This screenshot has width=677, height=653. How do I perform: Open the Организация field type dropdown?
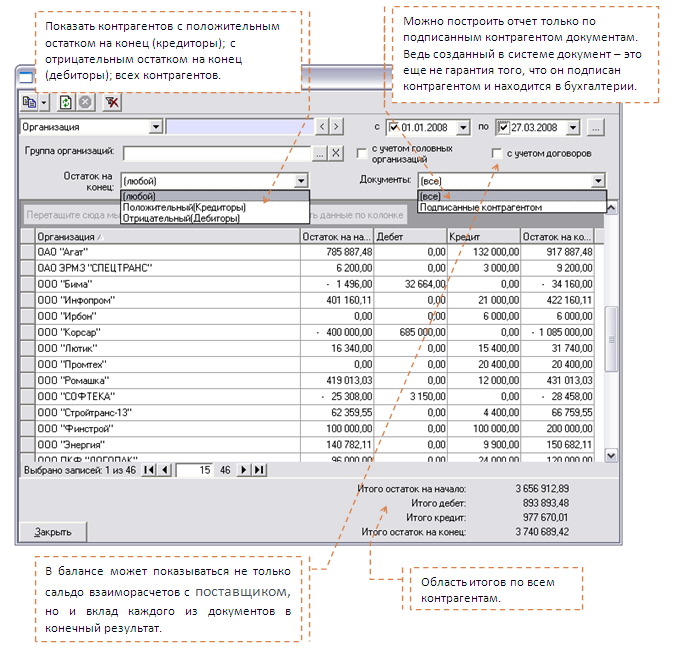[x=156, y=127]
